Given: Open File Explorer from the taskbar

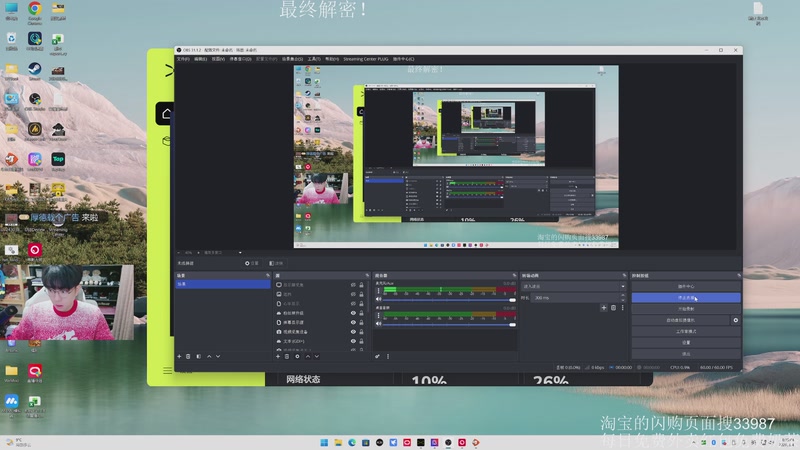Looking at the screenshot, I should [x=338, y=442].
